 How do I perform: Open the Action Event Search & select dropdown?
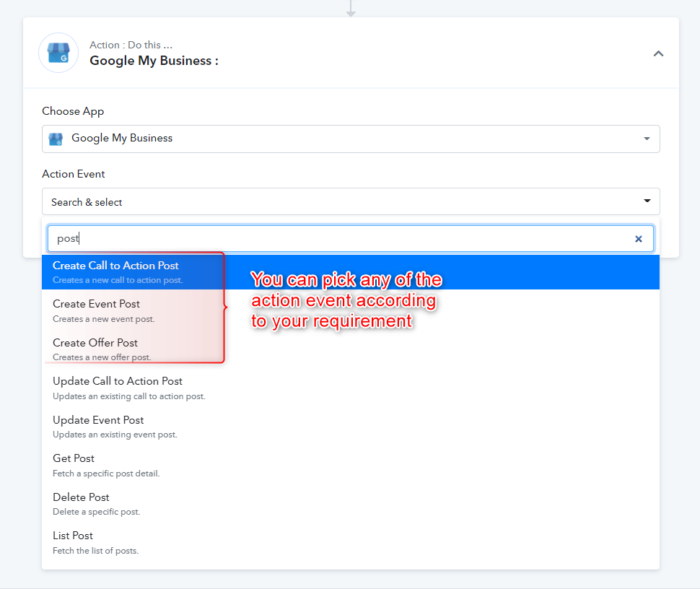click(x=351, y=201)
